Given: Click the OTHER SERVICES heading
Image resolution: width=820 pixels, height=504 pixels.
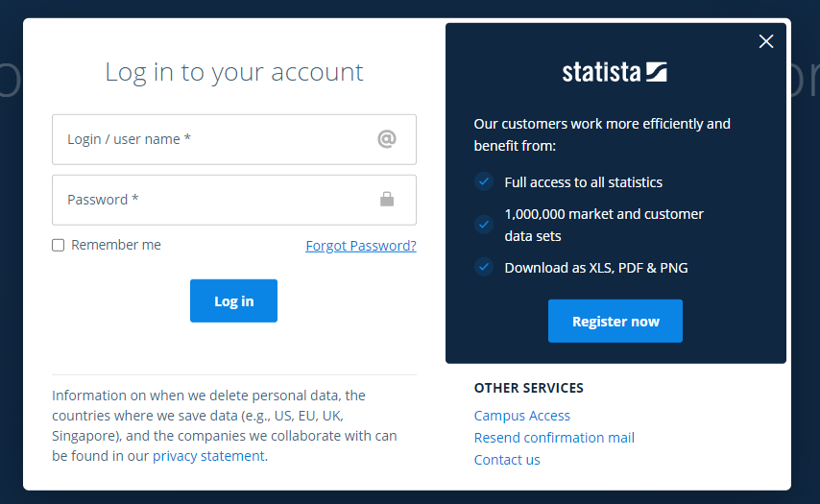Looking at the screenshot, I should [529, 388].
